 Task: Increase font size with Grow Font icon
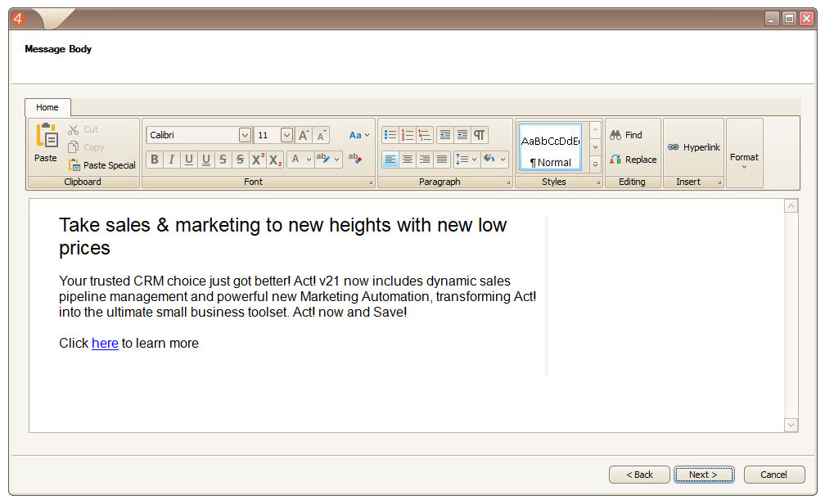[304, 135]
